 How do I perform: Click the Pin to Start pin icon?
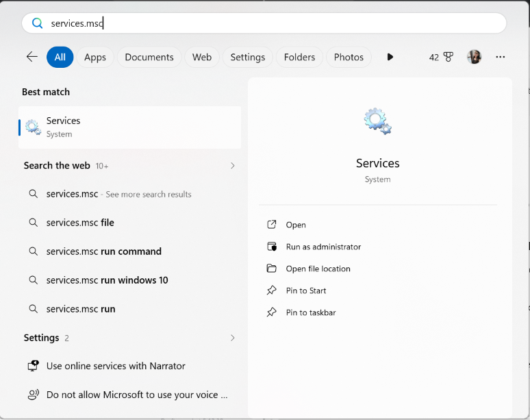tap(272, 291)
